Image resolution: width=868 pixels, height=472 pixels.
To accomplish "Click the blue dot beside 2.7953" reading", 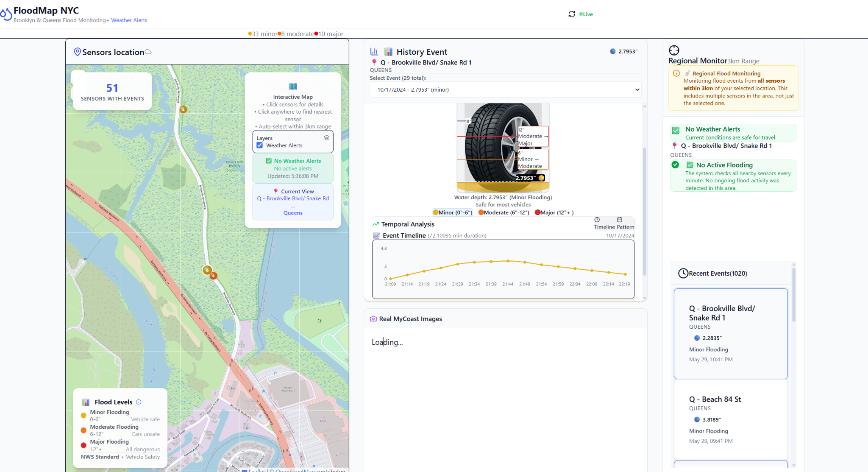I will pos(613,51).
